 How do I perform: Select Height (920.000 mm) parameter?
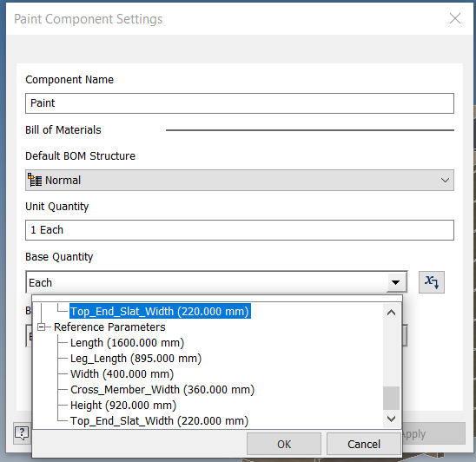pyautogui.click(x=123, y=406)
